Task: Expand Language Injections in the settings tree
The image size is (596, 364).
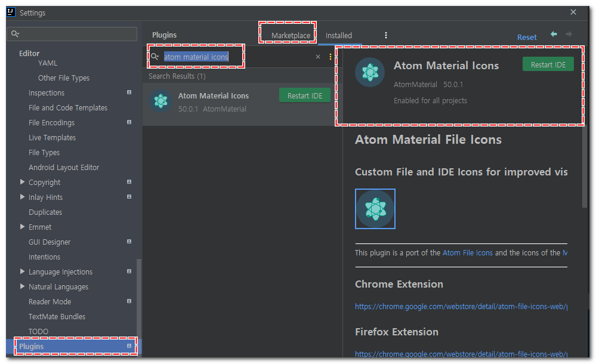Action: tap(23, 272)
